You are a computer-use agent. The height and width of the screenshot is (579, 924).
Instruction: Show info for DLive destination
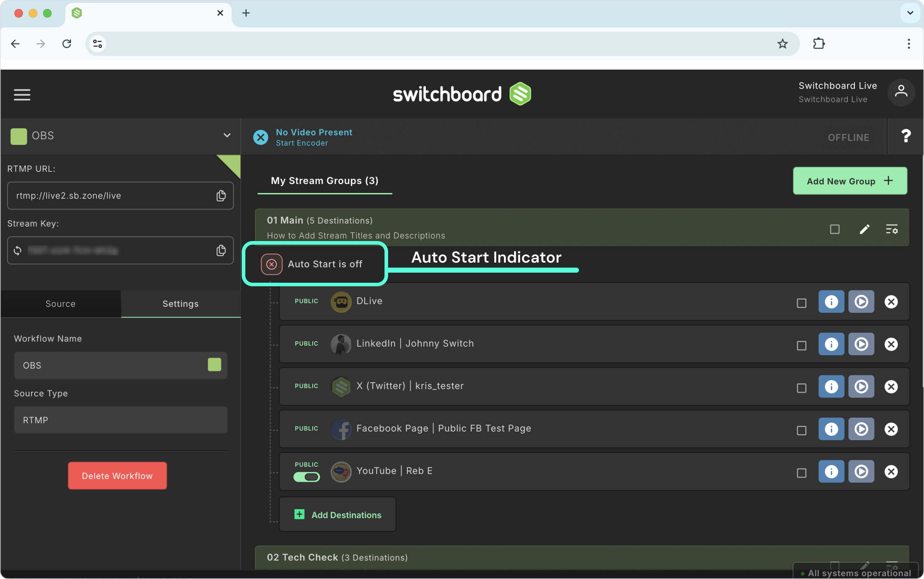831,302
